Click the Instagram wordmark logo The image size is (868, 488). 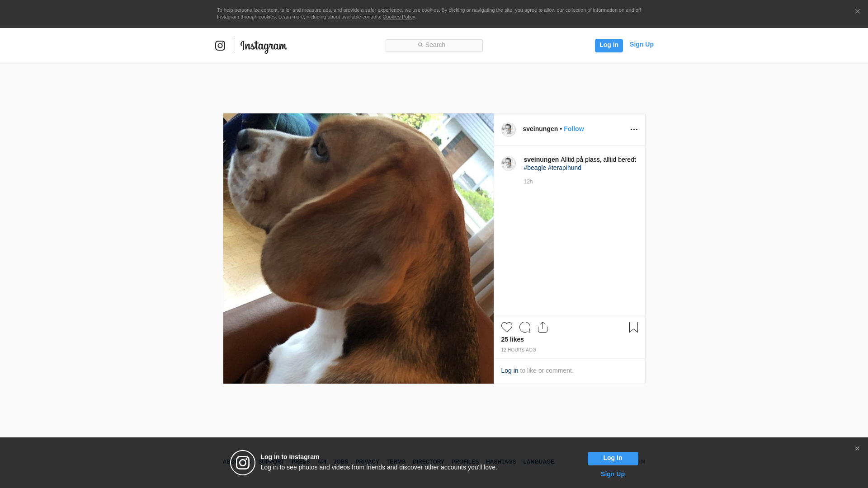[264, 47]
